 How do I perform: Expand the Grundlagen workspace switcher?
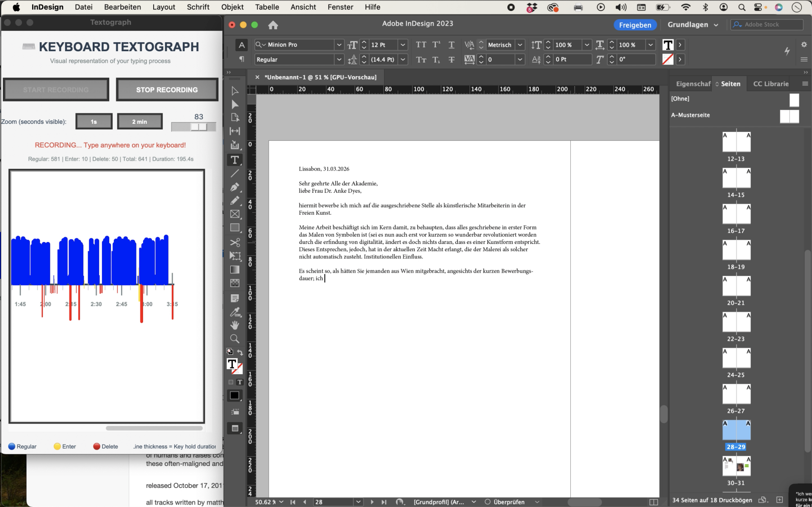tap(693, 25)
